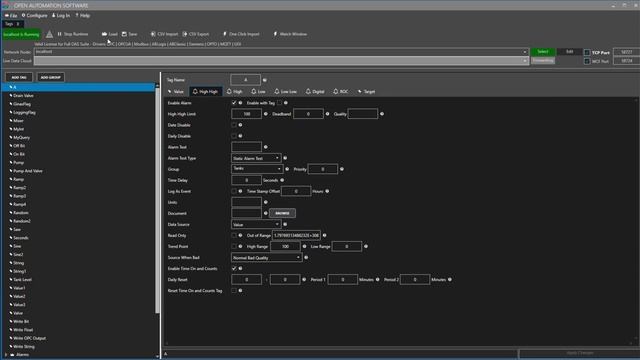Click the One Click Import lightning icon

tap(224, 34)
